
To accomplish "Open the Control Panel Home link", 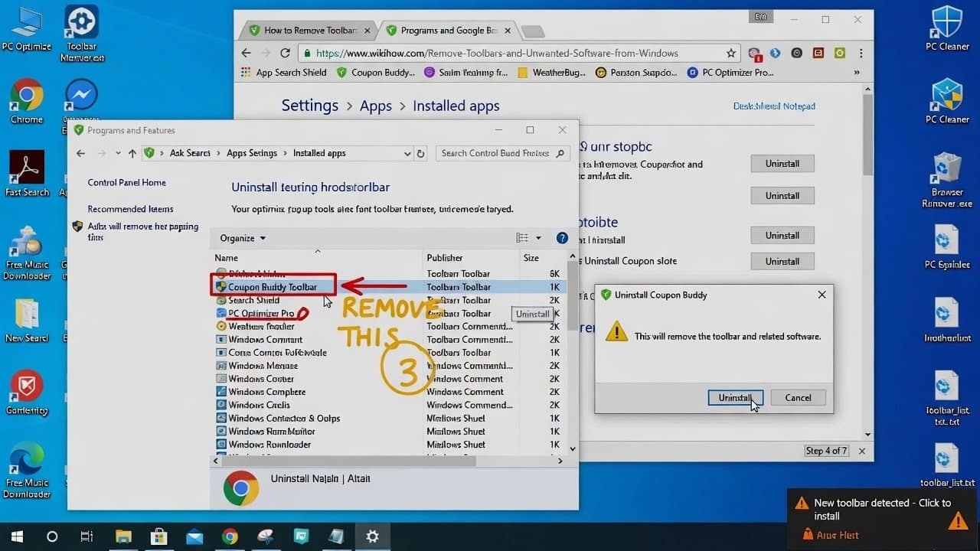I will pyautogui.click(x=126, y=182).
